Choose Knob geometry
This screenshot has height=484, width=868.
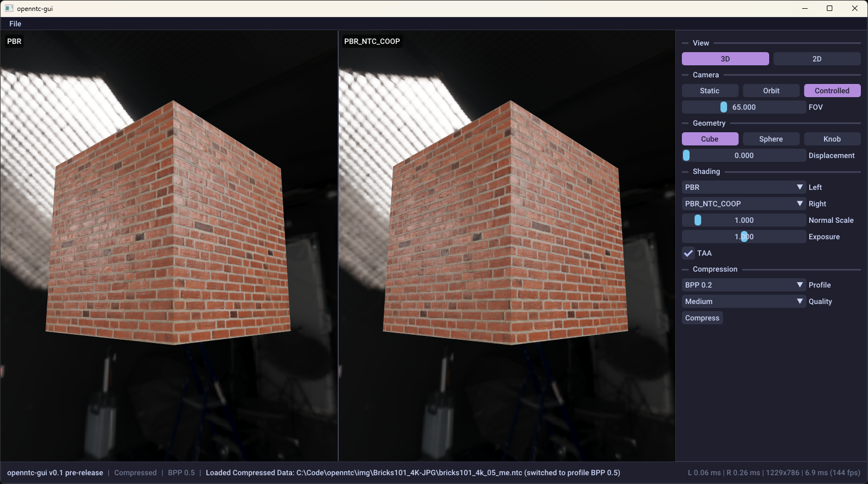tap(832, 139)
